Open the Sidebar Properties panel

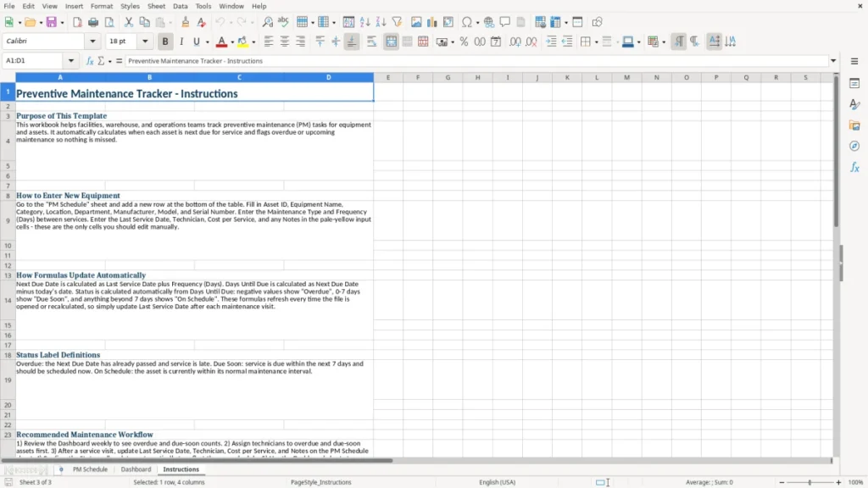(854, 83)
